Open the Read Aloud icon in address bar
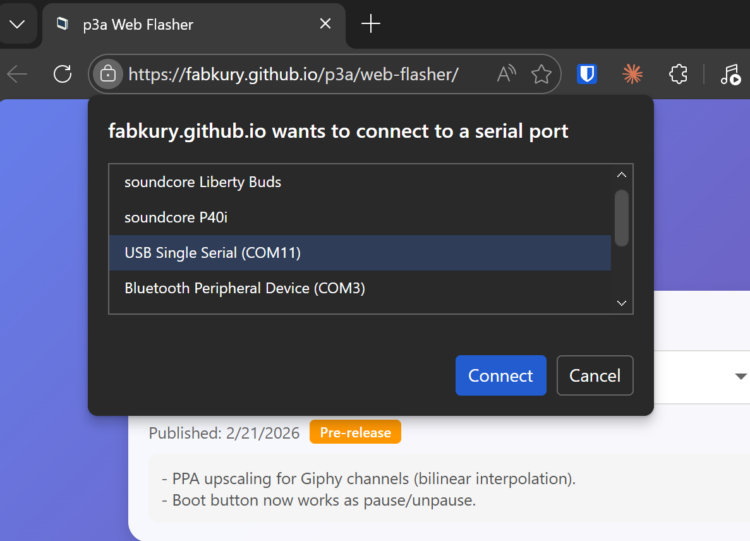Viewport: 750px width, 541px height. click(506, 74)
